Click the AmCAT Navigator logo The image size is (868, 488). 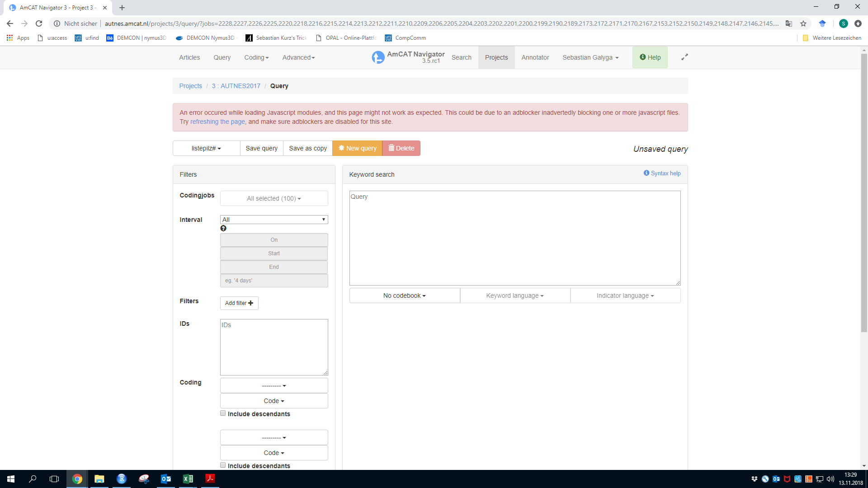pos(379,57)
